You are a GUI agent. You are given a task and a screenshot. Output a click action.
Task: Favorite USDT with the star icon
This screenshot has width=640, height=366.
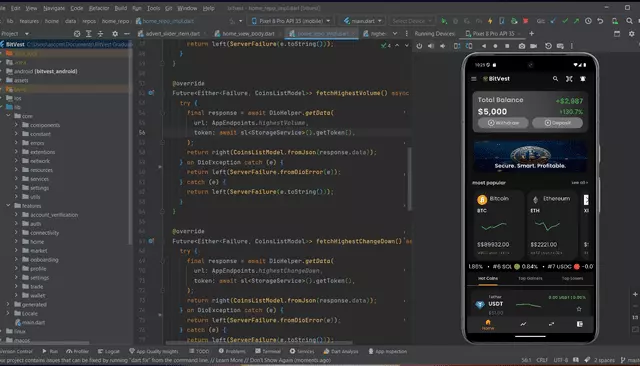(x=579, y=309)
